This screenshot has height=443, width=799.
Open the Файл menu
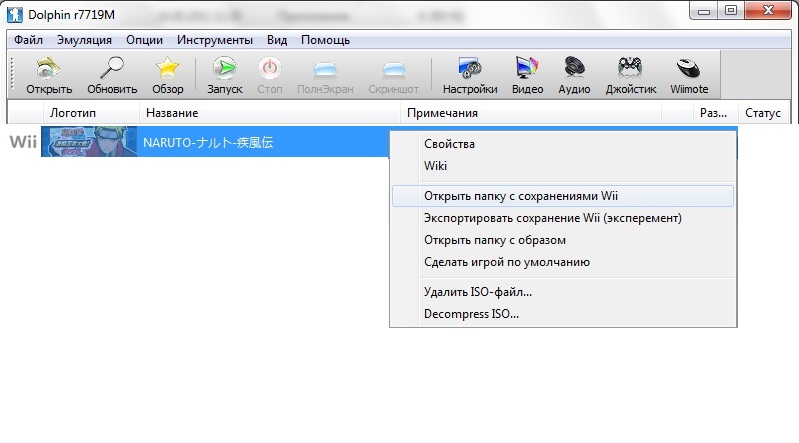tap(28, 40)
